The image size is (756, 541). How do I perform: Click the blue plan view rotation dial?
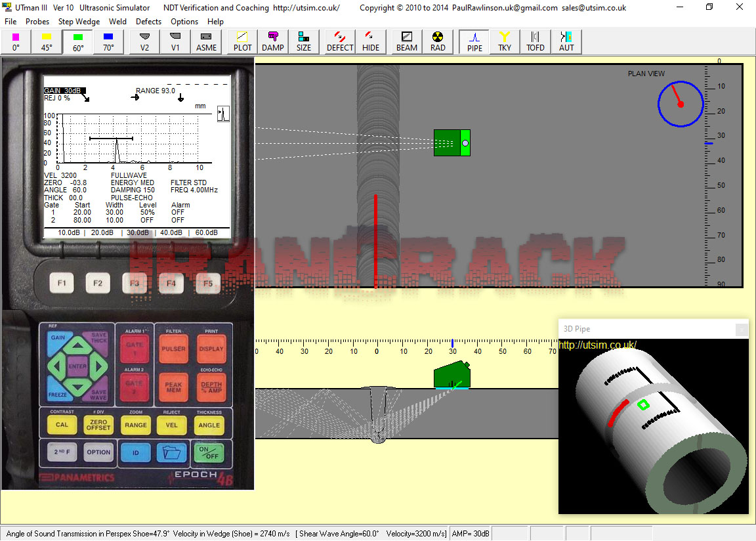pyautogui.click(x=681, y=104)
